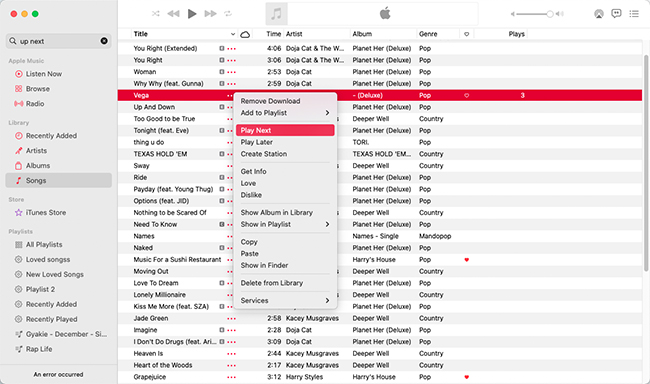Sort by Love heart column header
This screenshot has height=384, width=650.
click(466, 34)
